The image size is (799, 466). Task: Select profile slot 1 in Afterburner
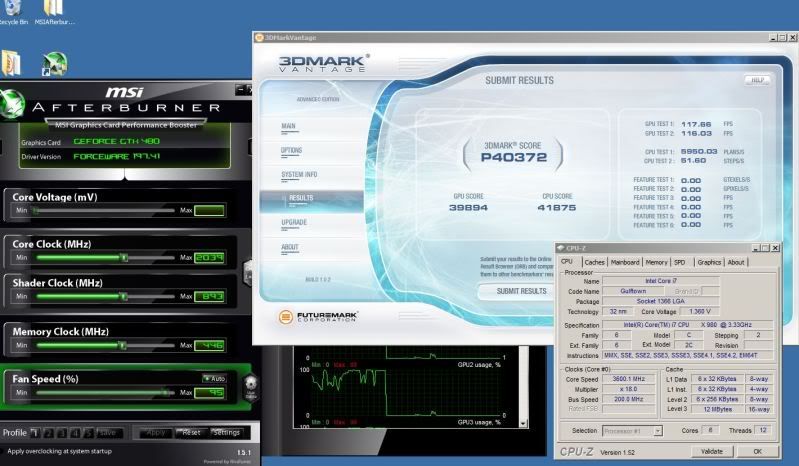(x=35, y=432)
